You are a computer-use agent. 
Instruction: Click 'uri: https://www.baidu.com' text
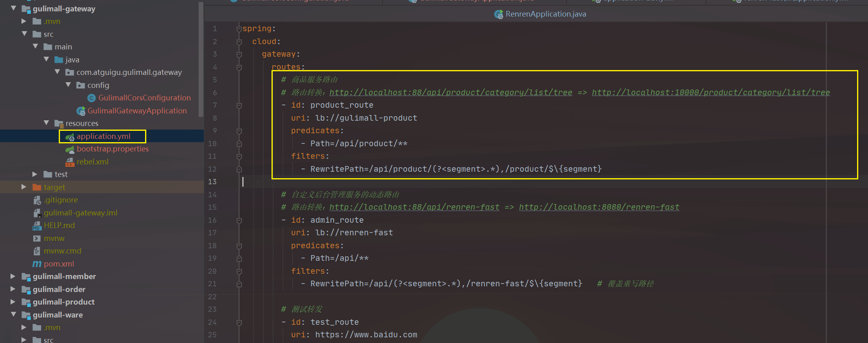point(354,334)
